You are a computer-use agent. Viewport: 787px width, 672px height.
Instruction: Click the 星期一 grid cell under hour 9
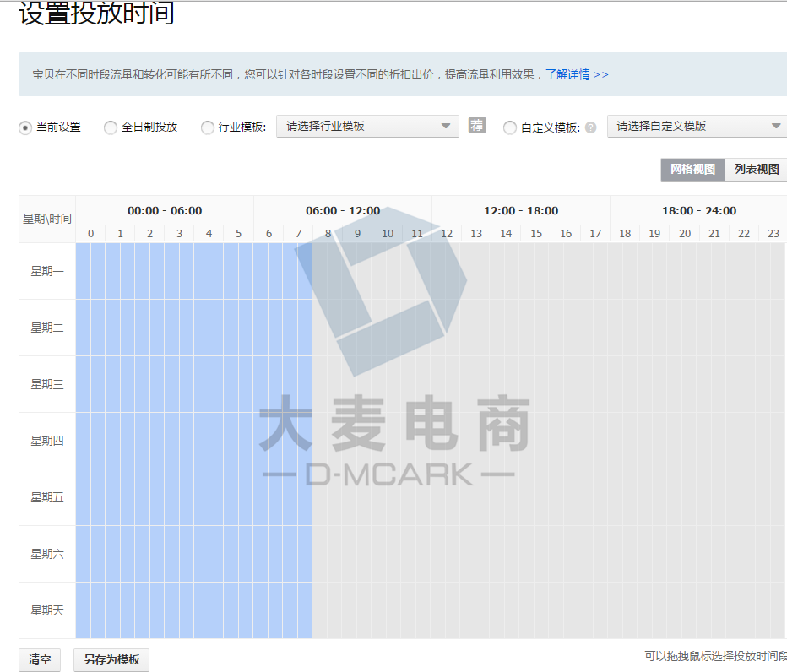(x=357, y=271)
